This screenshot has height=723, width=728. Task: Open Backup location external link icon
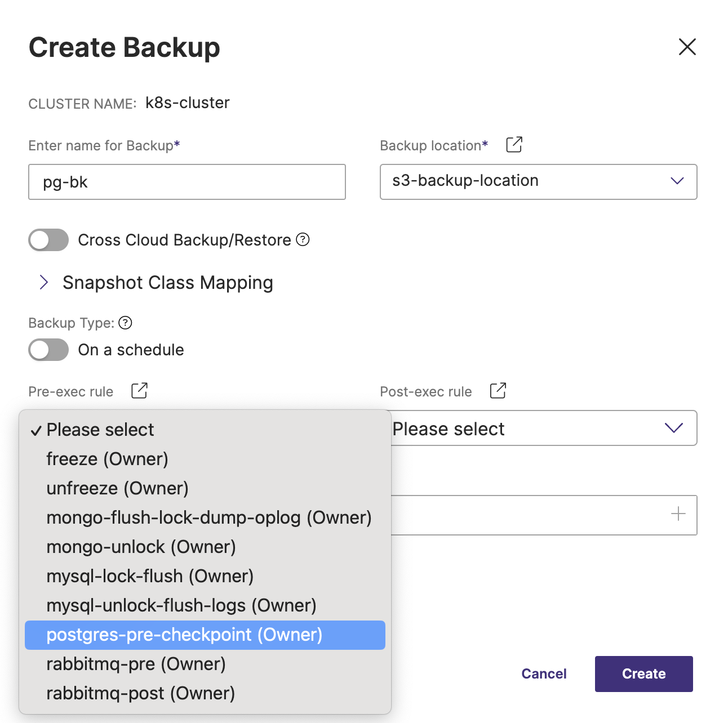click(514, 145)
